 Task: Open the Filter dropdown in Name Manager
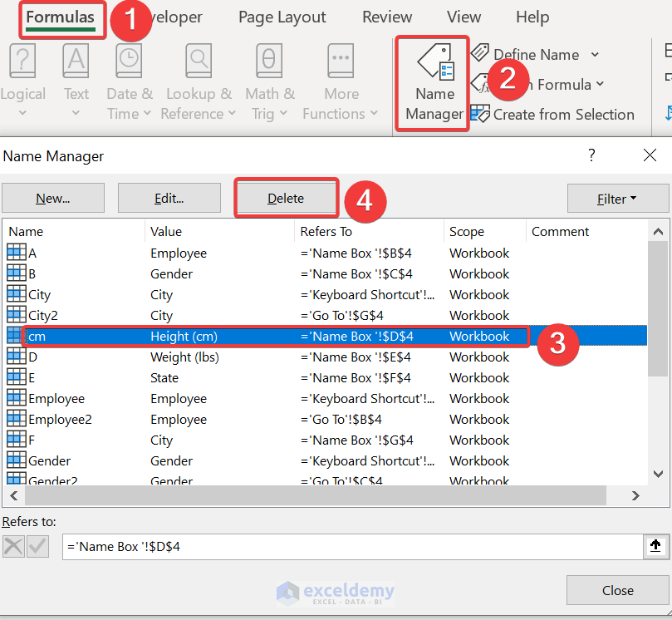click(617, 199)
